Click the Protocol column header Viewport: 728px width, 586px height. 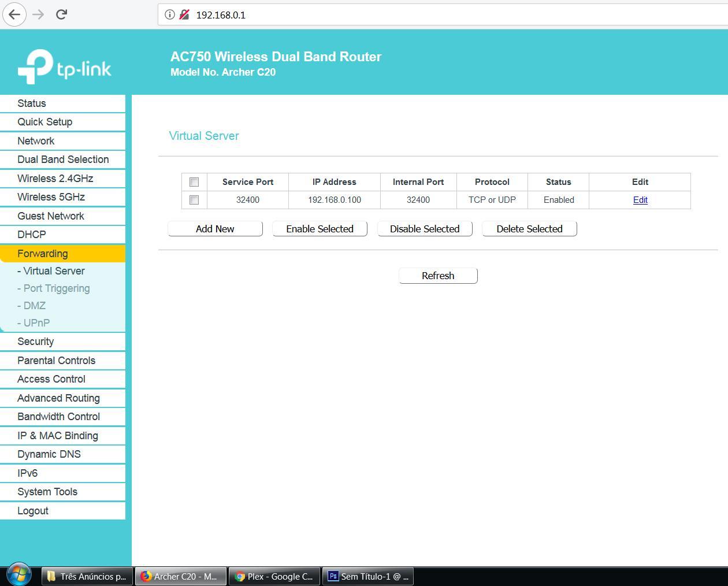(492, 182)
